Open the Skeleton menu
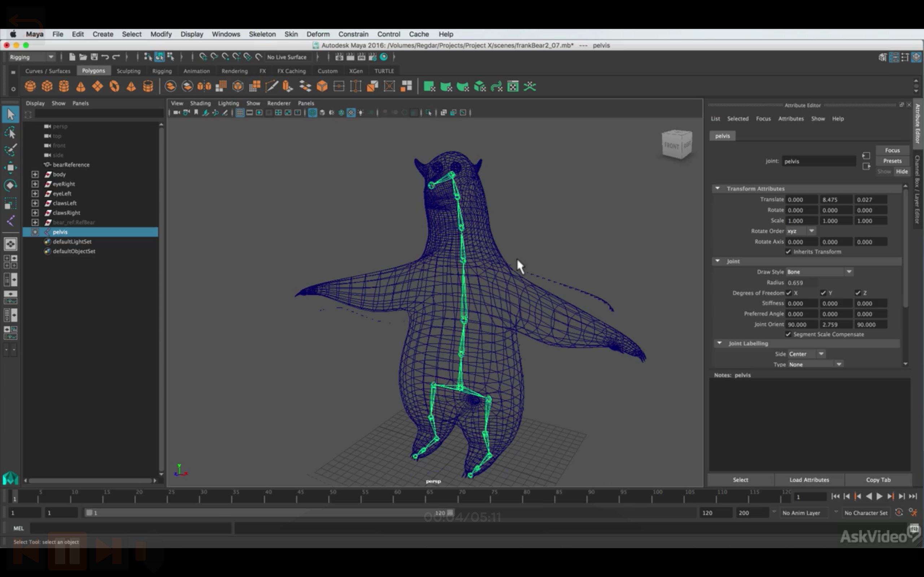 coord(262,34)
